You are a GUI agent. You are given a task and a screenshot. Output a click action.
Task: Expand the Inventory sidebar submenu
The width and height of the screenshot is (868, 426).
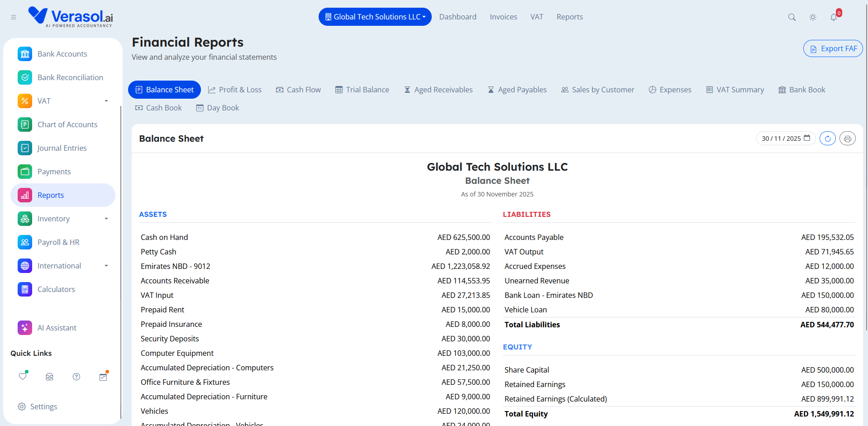click(106, 219)
